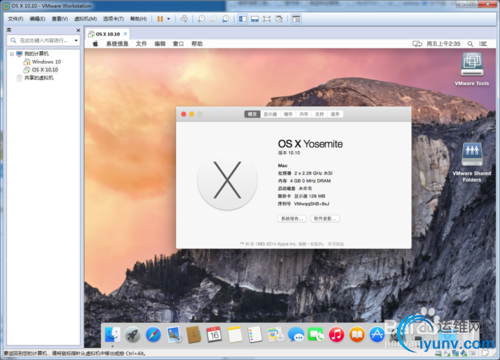This screenshot has width=500, height=360.
Task: Open the 查看(V) menu in VMware
Action: click(x=60, y=19)
